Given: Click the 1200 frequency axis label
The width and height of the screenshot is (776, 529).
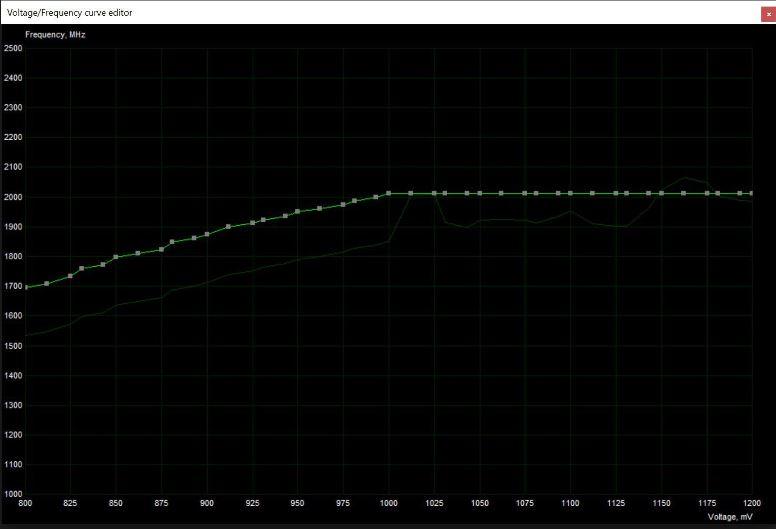Looking at the screenshot, I should click(x=13, y=435).
